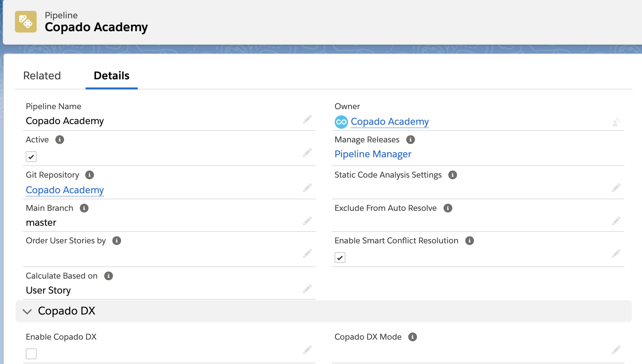The image size is (642, 364).
Task: Click the Enable Copado DX label
Action: pos(61,337)
